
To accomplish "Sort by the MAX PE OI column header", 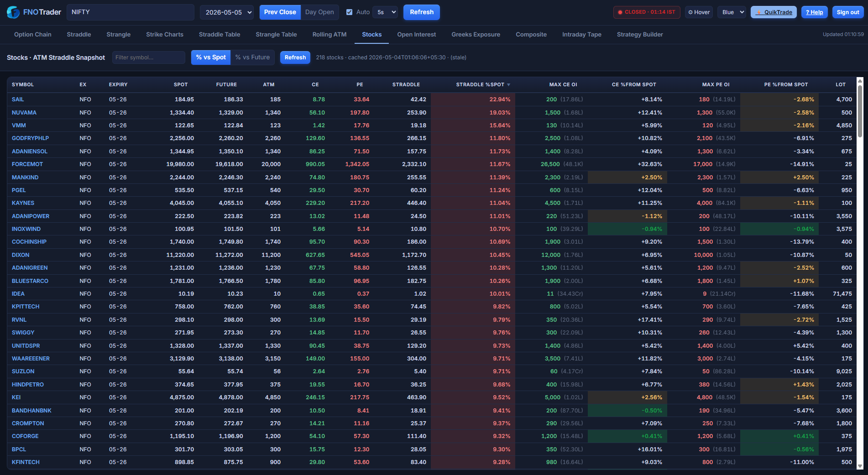I will click(716, 85).
